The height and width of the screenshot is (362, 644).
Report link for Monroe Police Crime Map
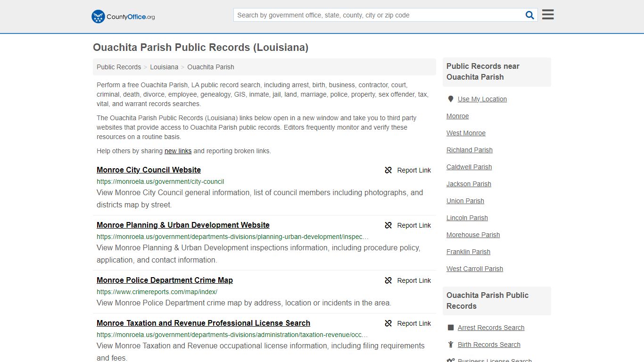point(408,280)
